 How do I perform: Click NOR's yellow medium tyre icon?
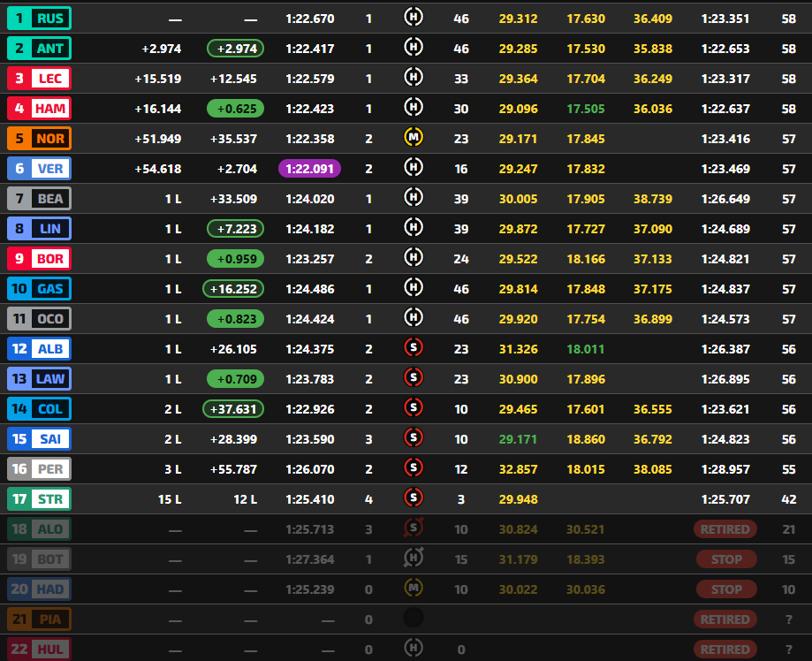point(414,137)
